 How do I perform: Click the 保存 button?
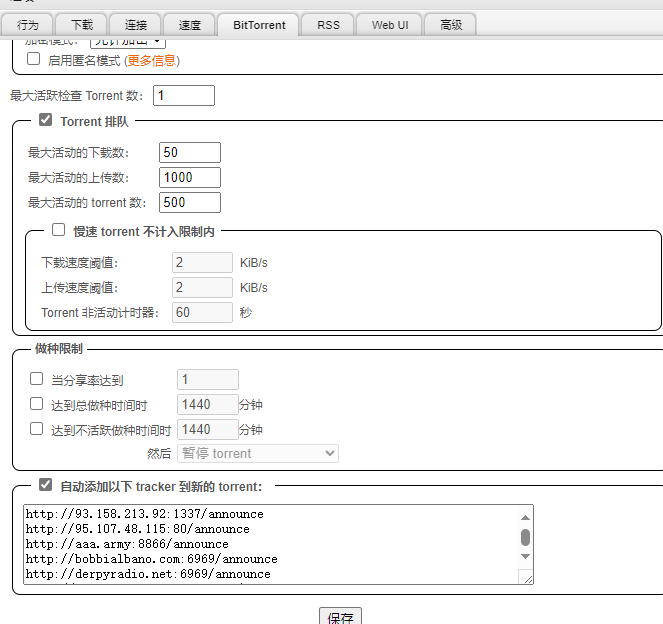[x=340, y=616]
